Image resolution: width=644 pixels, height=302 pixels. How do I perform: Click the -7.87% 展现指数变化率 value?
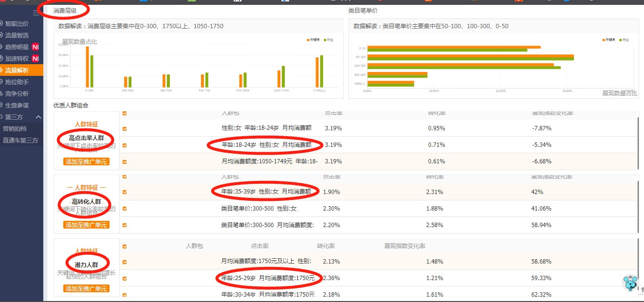(x=542, y=128)
